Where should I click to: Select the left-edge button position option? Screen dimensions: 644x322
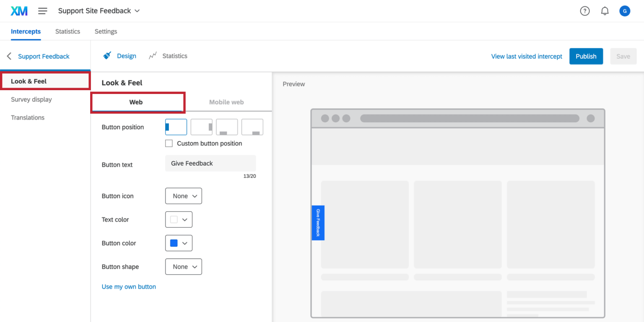pyautogui.click(x=176, y=127)
